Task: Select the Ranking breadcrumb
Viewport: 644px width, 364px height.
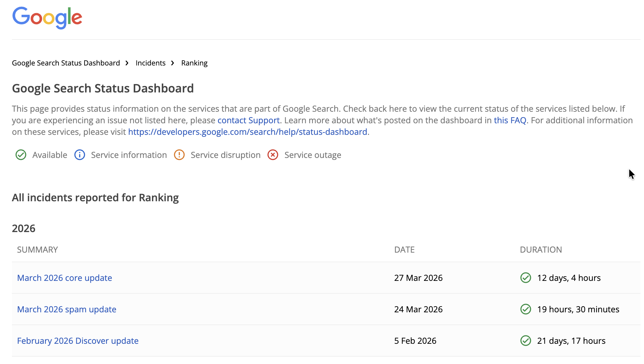Action: pos(194,63)
